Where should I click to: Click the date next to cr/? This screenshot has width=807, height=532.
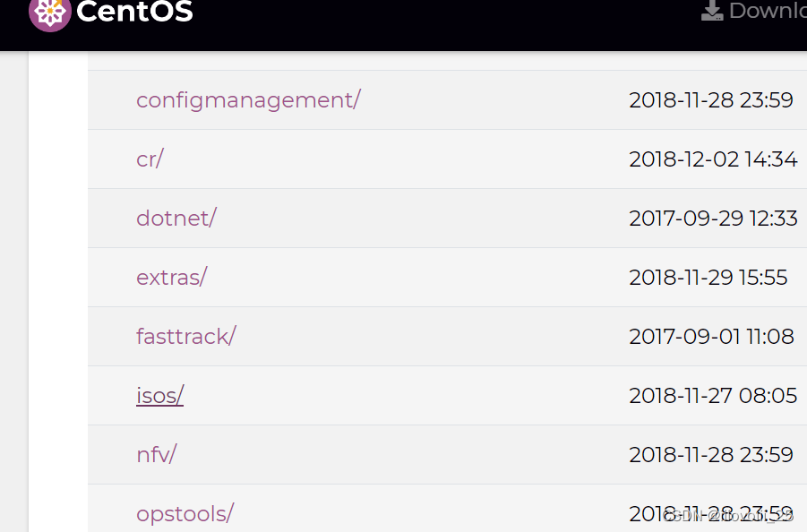click(713, 159)
